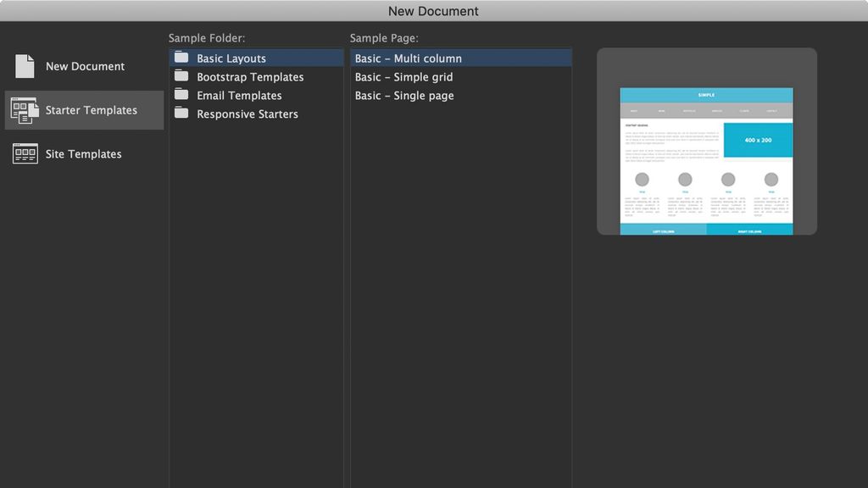Choose the Email Templates folder
The height and width of the screenshot is (488, 868).
239,95
